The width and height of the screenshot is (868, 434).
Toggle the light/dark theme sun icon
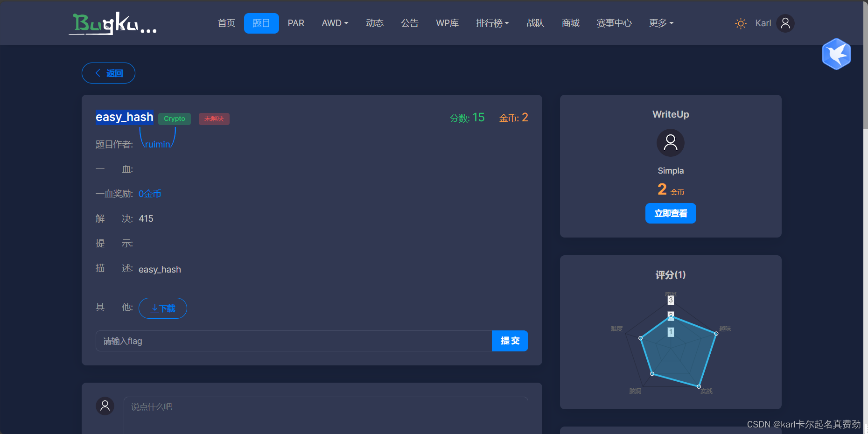coord(740,23)
